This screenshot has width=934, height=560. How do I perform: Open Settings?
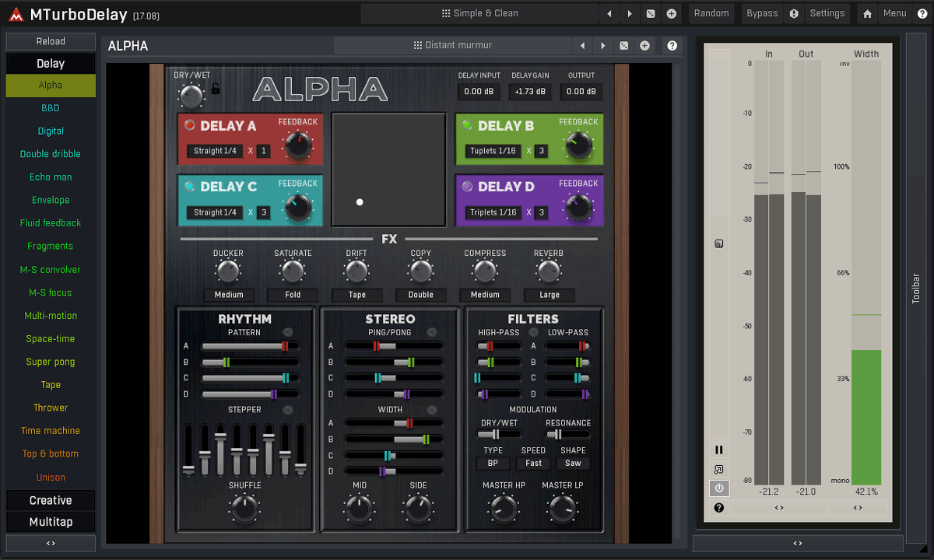(827, 13)
